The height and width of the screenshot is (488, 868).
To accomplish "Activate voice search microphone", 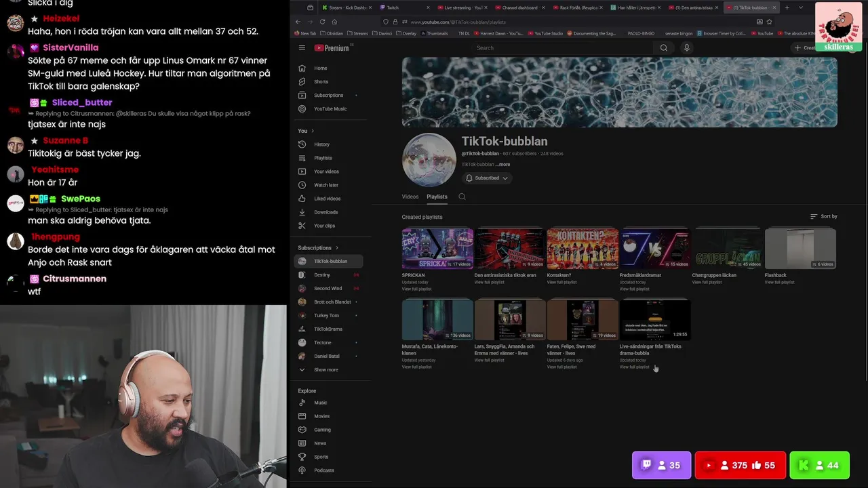I will click(686, 48).
